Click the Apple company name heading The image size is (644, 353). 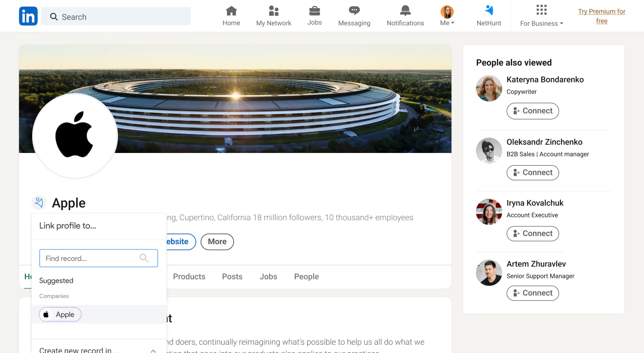(x=69, y=203)
